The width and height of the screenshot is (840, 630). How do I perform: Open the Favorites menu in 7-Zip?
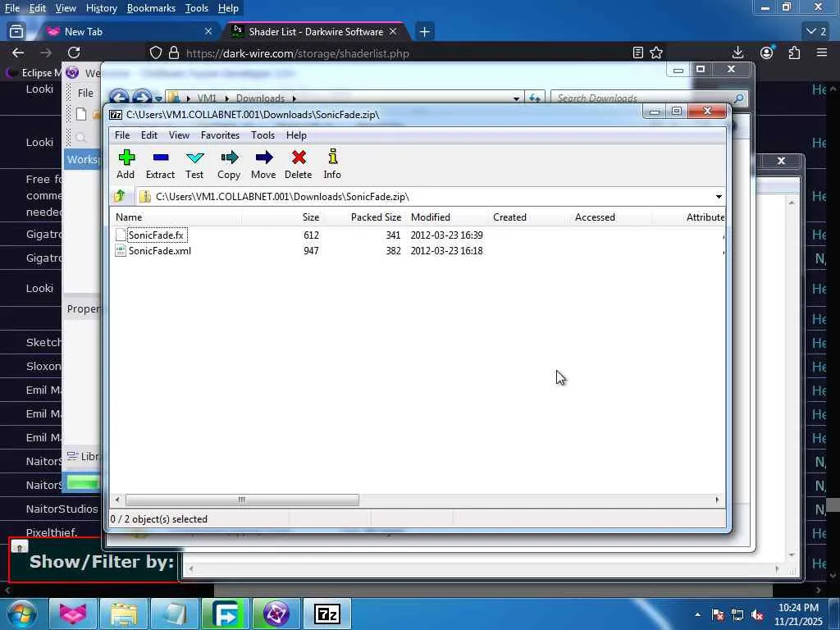220,135
